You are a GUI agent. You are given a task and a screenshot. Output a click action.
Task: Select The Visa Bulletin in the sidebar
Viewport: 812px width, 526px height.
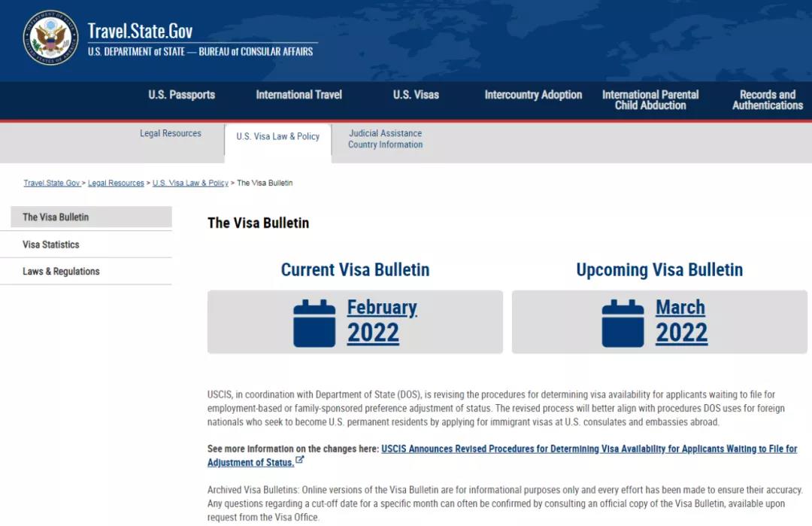point(91,217)
